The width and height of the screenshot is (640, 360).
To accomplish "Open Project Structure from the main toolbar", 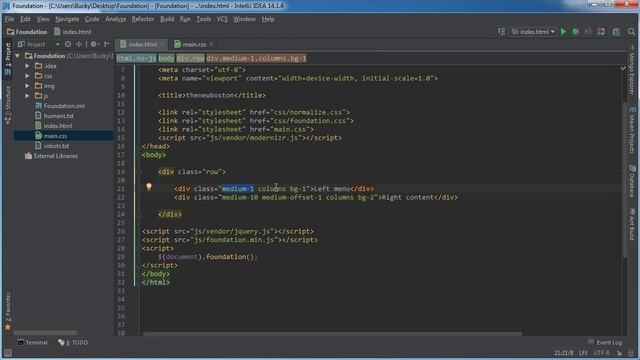I will coord(616,31).
